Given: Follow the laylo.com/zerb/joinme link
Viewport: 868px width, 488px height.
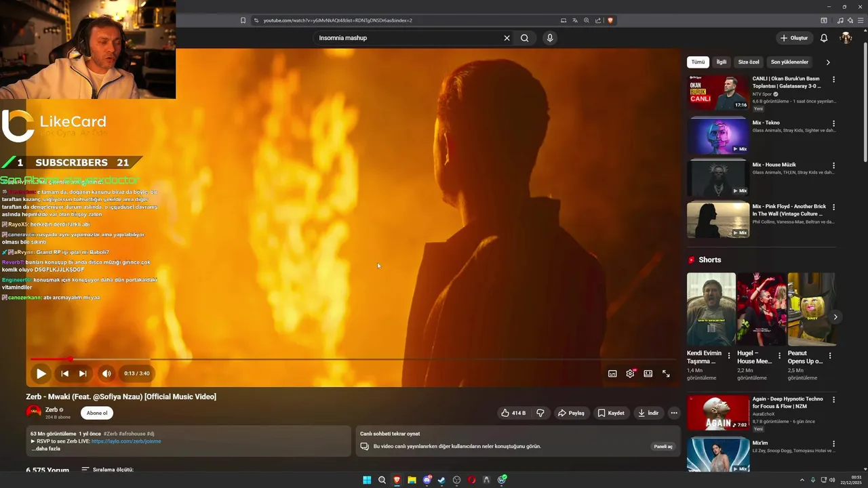Looking at the screenshot, I should tap(126, 441).
